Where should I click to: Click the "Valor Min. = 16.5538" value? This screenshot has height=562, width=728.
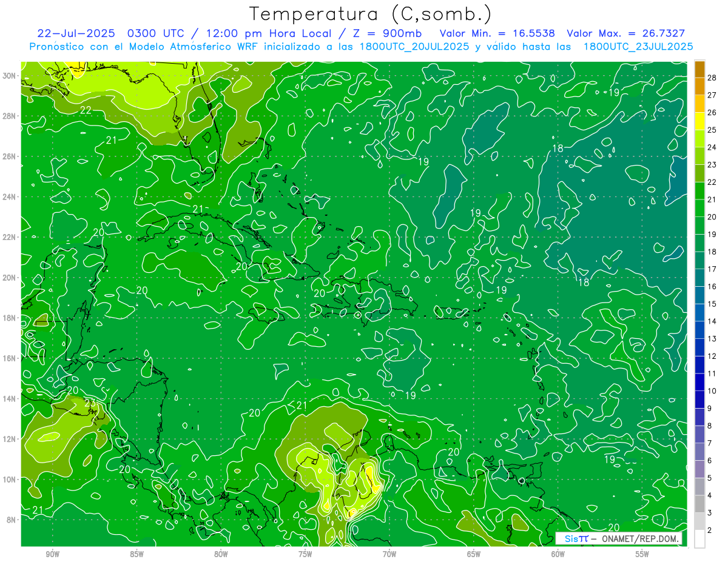click(497, 33)
